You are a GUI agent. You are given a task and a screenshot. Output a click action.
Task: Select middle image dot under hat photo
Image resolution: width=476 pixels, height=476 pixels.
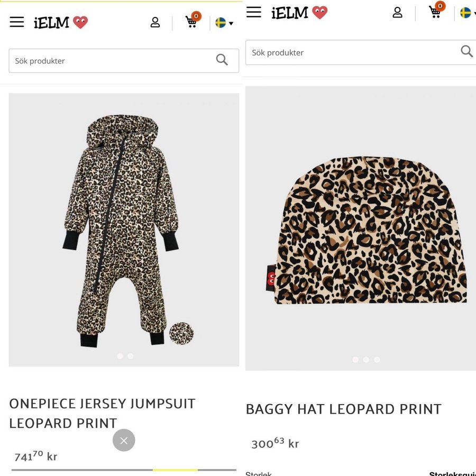[366, 360]
